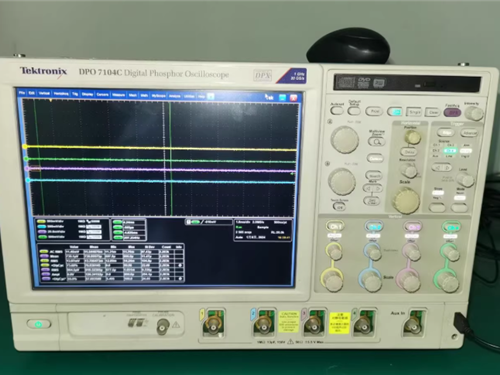Open the Vertical menu

44,93
